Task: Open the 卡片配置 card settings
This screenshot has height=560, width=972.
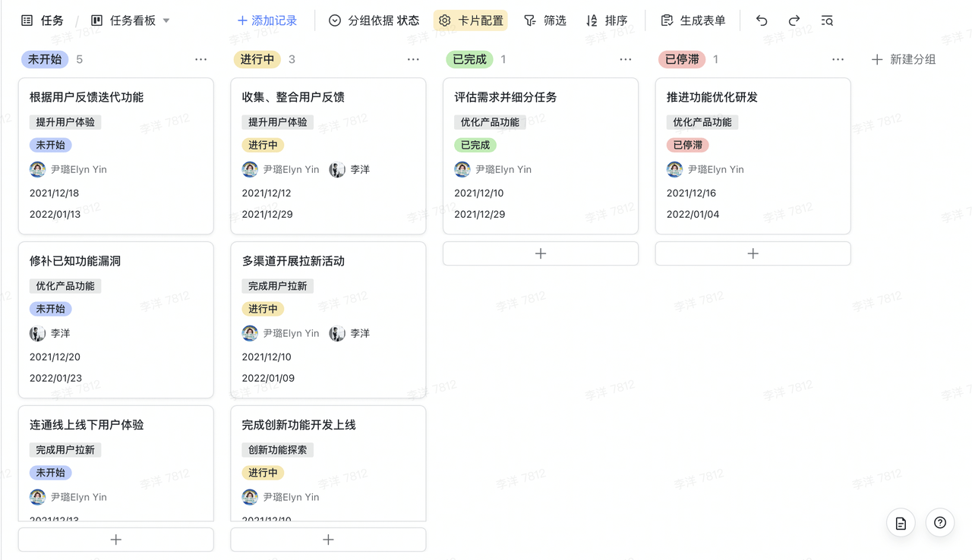Action: tap(471, 20)
